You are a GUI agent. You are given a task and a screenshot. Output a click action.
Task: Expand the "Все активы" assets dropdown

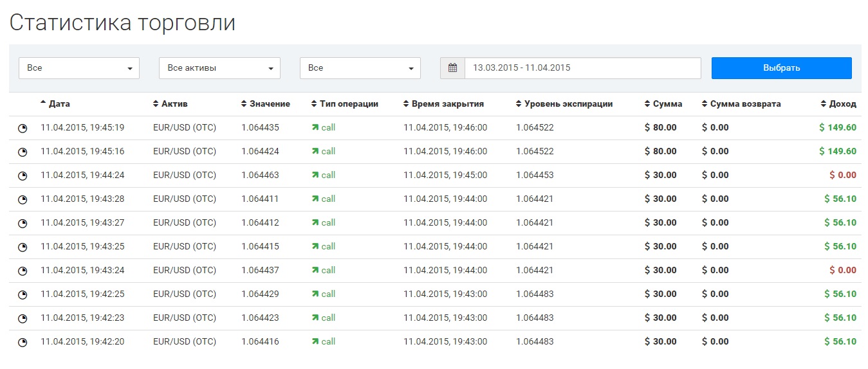click(x=219, y=68)
